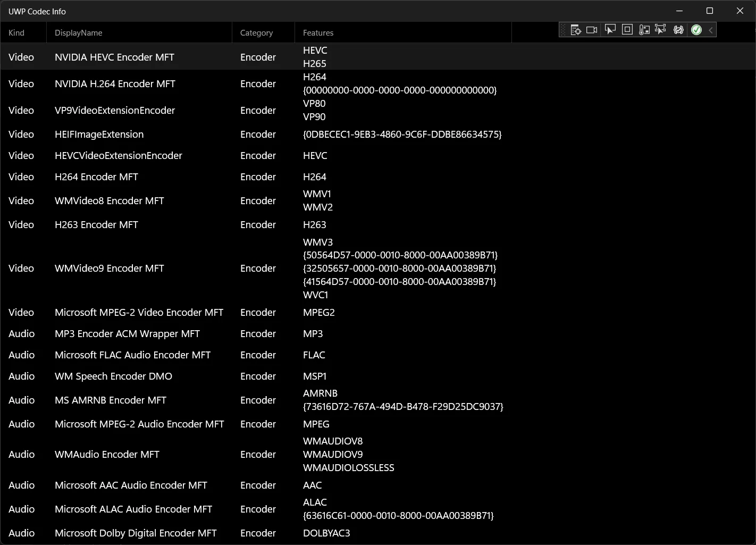The width and height of the screenshot is (756, 545).
Task: Click GUID starting with 32505657
Action: [399, 268]
